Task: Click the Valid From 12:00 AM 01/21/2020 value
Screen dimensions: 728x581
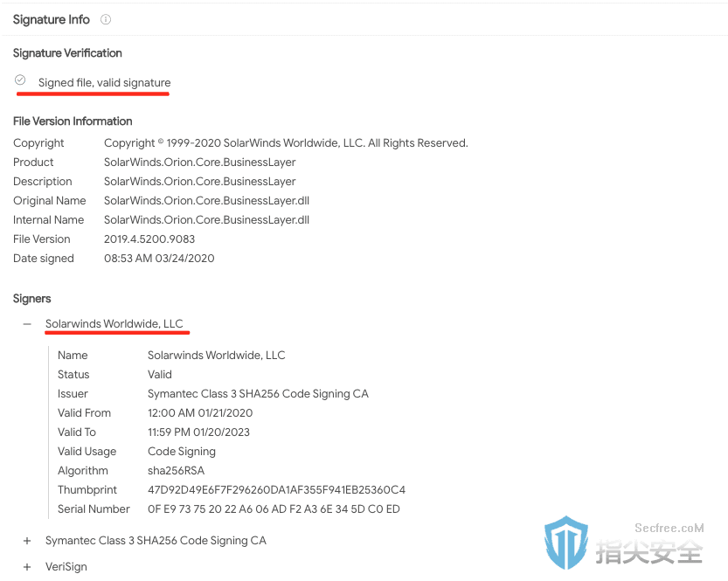Action: pos(200,413)
